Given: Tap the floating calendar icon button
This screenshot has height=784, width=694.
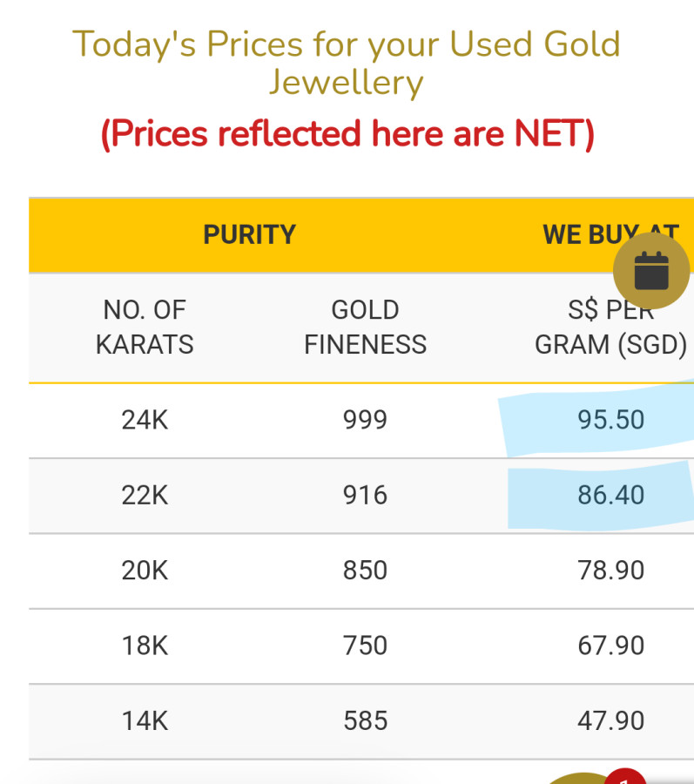Looking at the screenshot, I should pyautogui.click(x=650, y=271).
